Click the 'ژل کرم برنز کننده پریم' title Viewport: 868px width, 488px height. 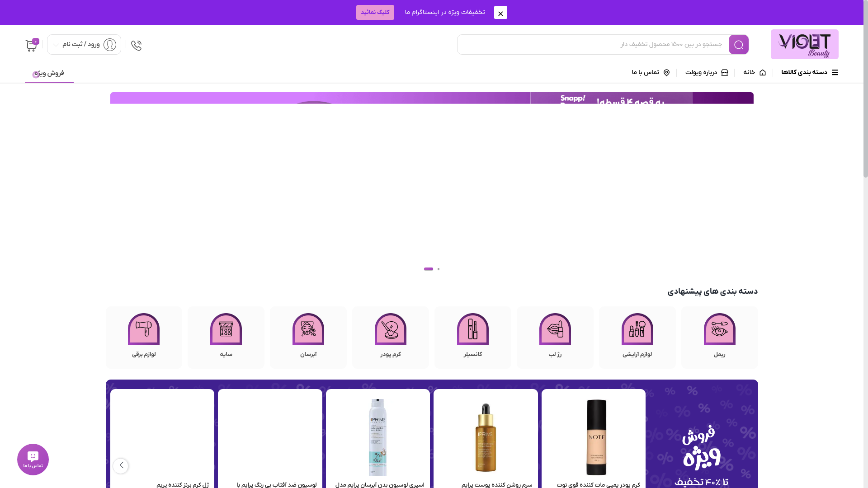(183, 484)
